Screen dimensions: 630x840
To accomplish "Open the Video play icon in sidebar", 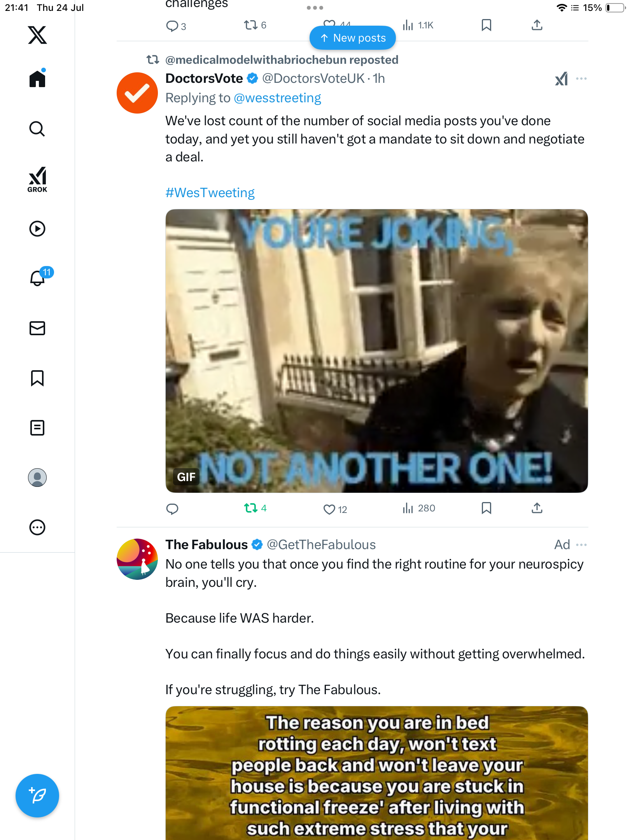I will (x=37, y=229).
